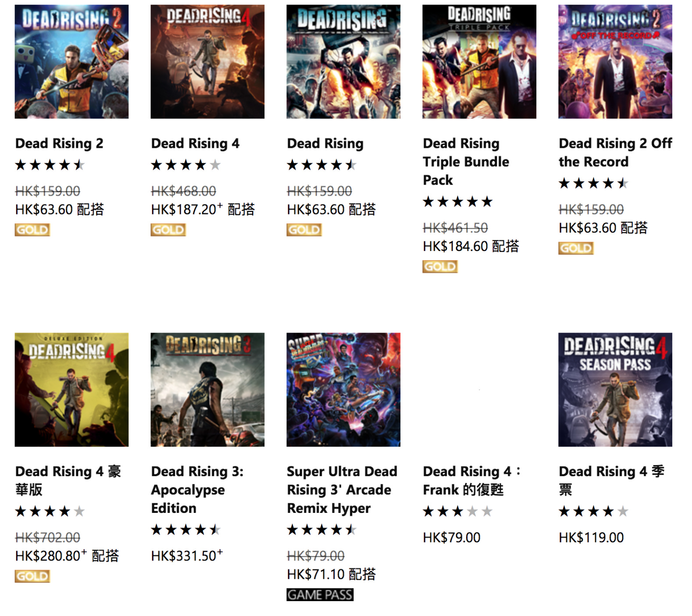Image resolution: width=692 pixels, height=616 pixels.
Task: Select the Dead Rising 3 cover art
Action: (x=207, y=390)
